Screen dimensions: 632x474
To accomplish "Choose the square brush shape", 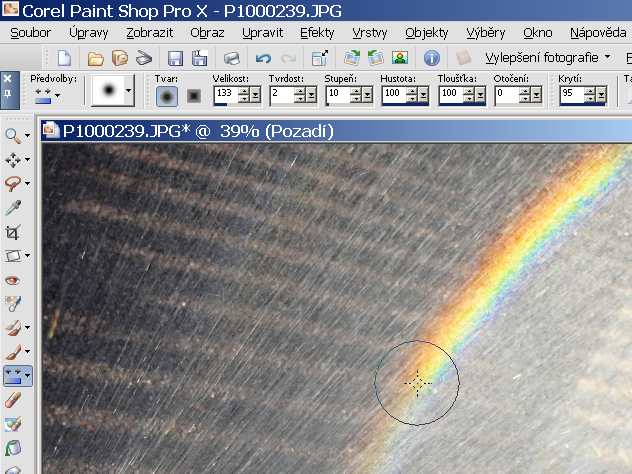I will (x=194, y=96).
